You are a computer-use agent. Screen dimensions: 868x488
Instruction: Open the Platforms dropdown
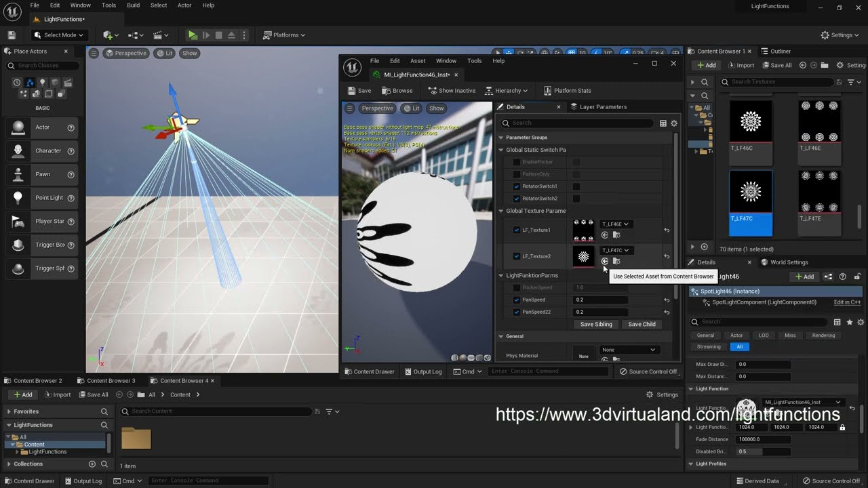(284, 35)
